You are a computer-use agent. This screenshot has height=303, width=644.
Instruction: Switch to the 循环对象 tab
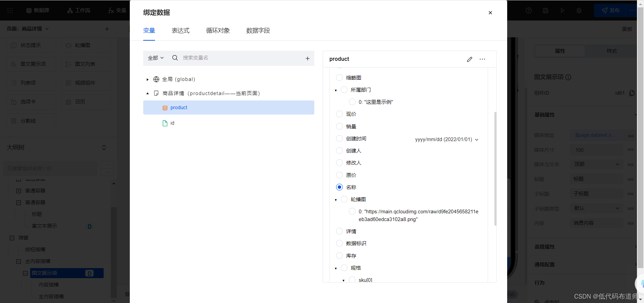pyautogui.click(x=218, y=31)
